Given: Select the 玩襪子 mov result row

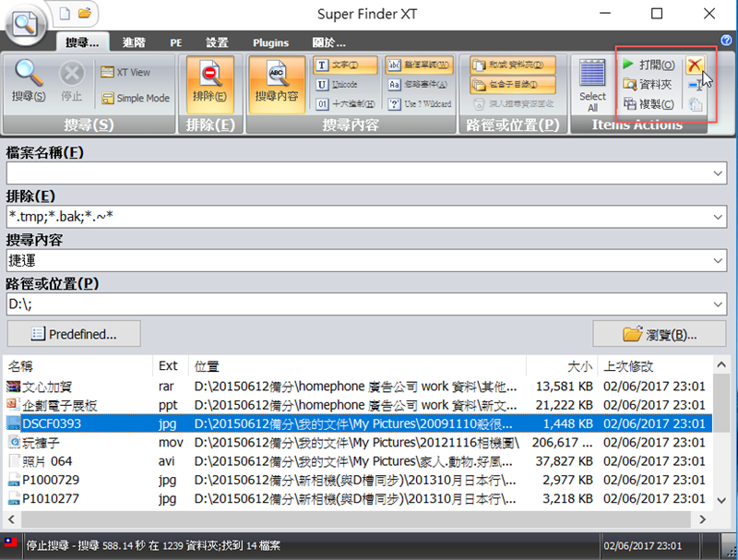Looking at the screenshot, I should tap(358, 443).
